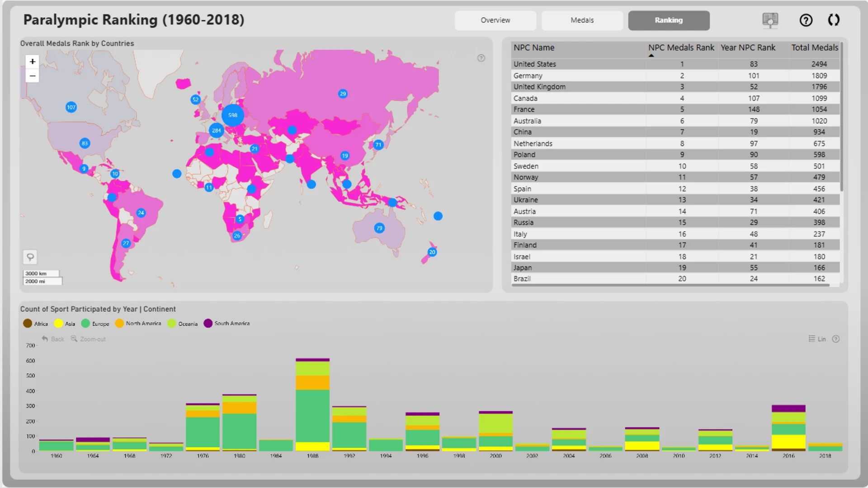Activate the lasso selection tool on map

(x=30, y=257)
